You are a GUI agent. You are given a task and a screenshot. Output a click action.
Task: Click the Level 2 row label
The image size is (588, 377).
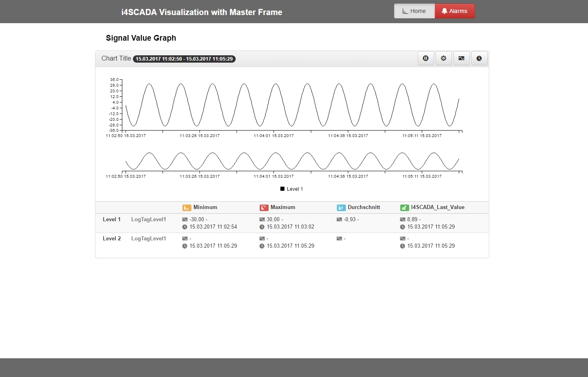(112, 238)
